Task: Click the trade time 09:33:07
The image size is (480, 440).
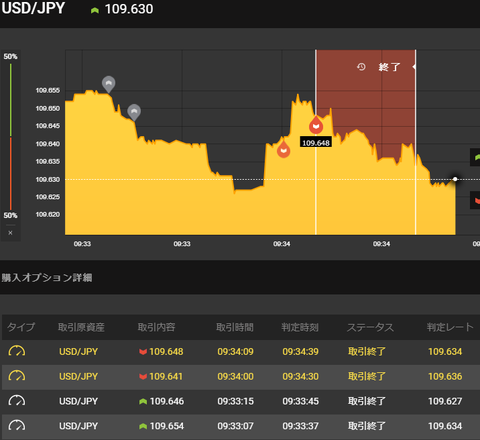Action: coord(235,426)
